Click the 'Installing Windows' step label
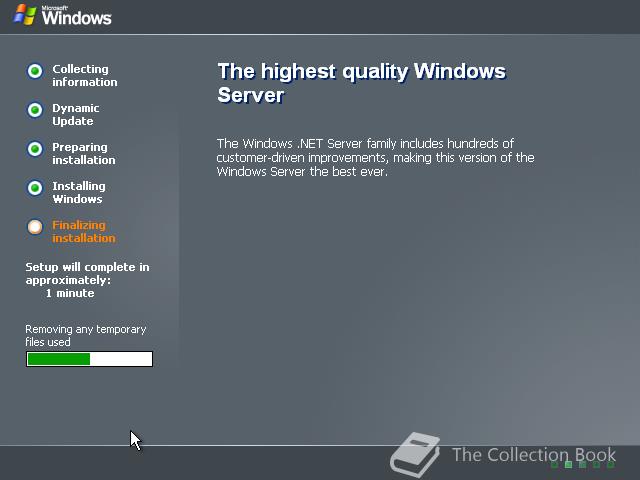The image size is (640, 480). [79, 193]
